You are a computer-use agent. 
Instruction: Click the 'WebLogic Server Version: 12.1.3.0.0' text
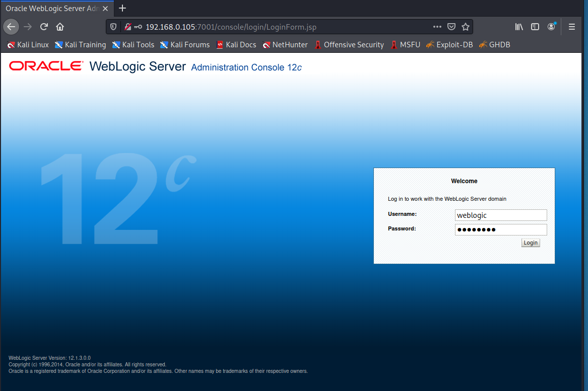[x=49, y=358]
